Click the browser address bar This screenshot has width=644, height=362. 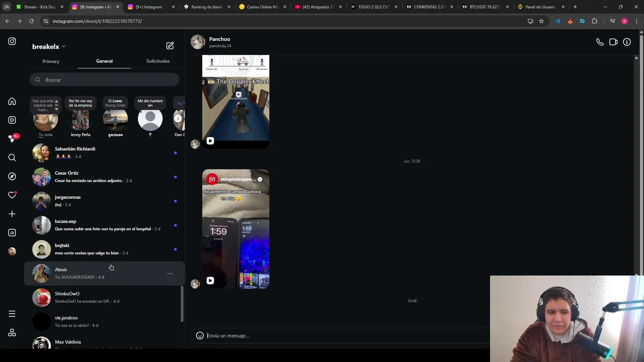pos(282,21)
